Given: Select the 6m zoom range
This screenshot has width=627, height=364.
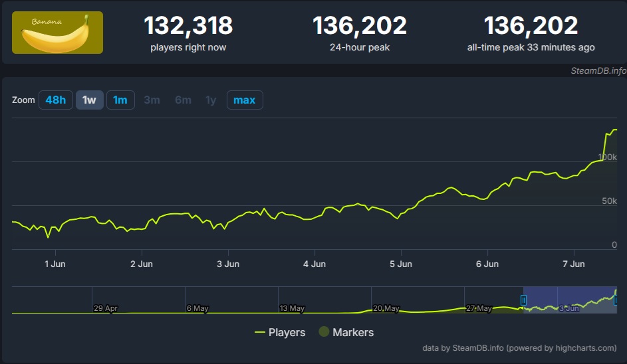Looking at the screenshot, I should click(183, 100).
